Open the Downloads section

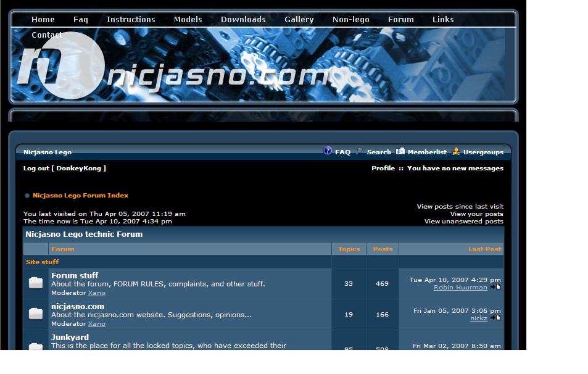(243, 20)
